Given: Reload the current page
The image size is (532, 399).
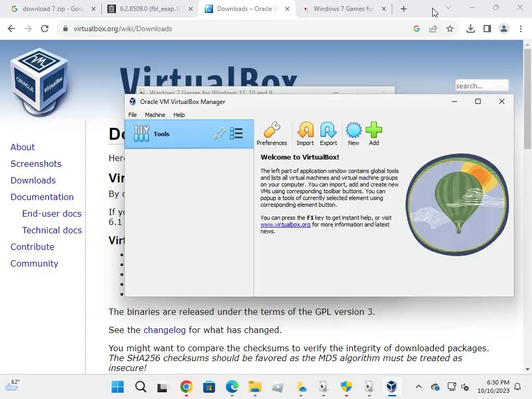Looking at the screenshot, I should [45, 29].
